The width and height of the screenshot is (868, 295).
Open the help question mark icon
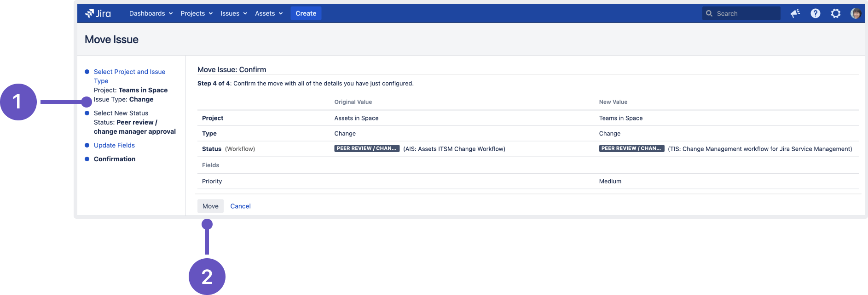(815, 13)
